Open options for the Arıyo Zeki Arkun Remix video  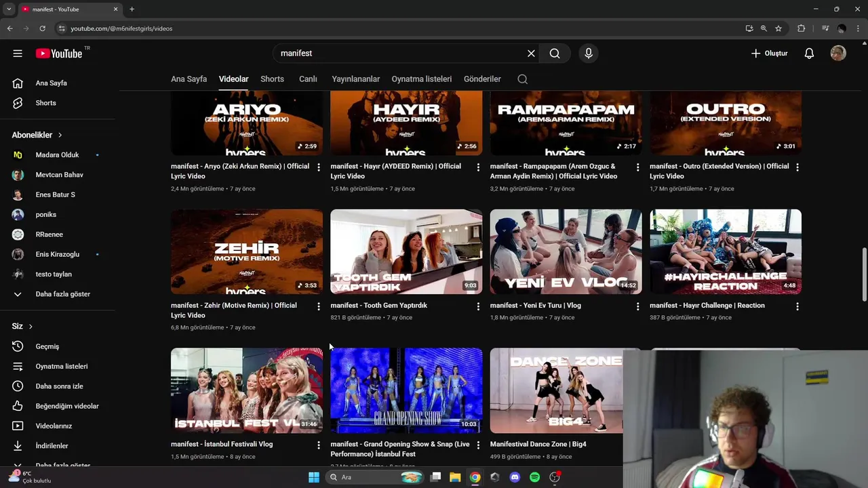click(319, 167)
